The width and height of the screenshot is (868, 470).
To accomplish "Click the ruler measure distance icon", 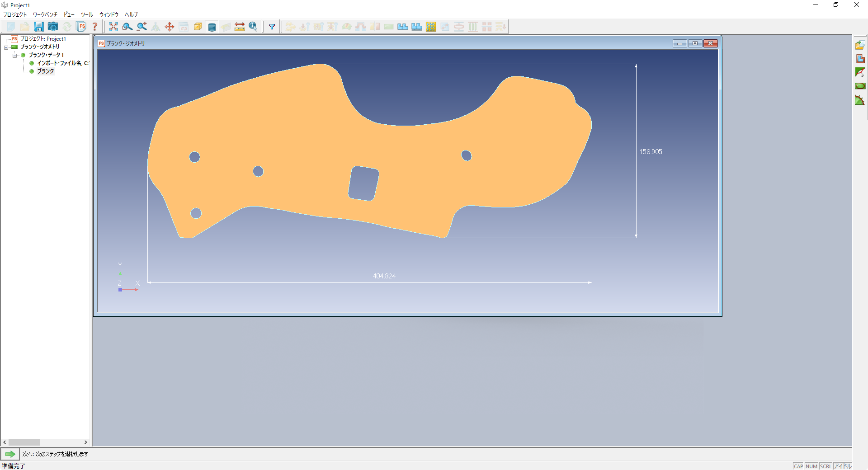I will 240,27.
